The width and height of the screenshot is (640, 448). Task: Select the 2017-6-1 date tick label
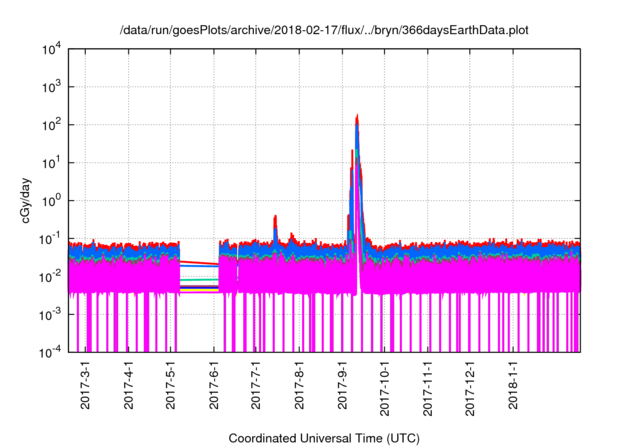click(x=214, y=386)
